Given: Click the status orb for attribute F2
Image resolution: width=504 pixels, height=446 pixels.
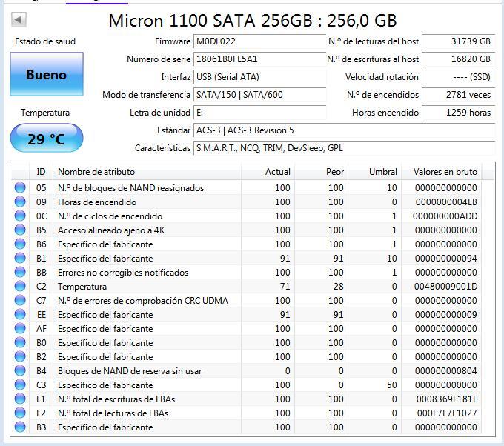Looking at the screenshot, I should 20,413.
